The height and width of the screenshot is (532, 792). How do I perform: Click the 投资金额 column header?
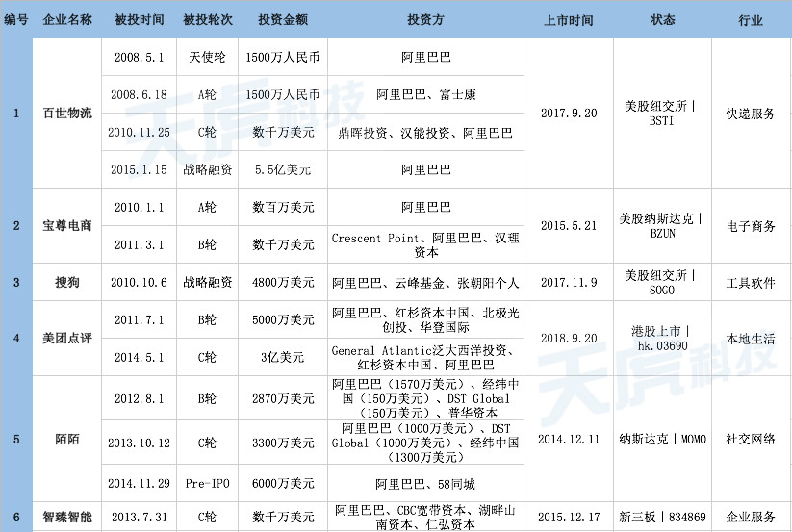(283, 19)
